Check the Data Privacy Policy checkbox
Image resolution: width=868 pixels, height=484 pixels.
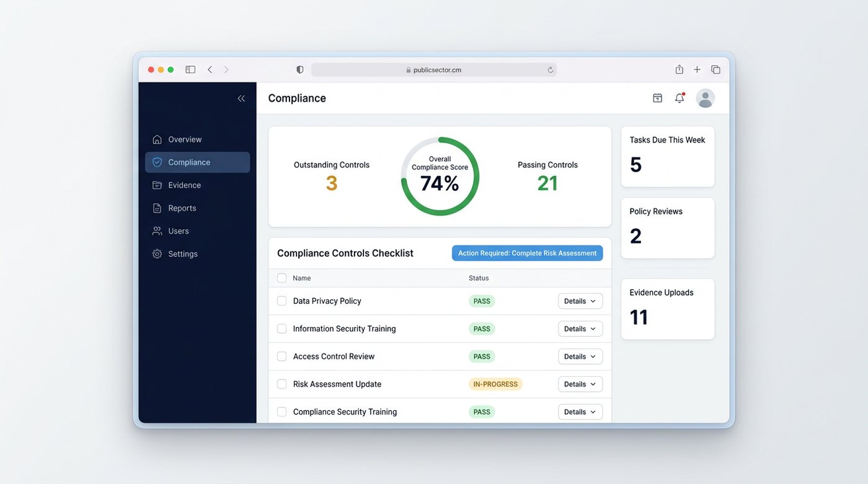click(282, 301)
